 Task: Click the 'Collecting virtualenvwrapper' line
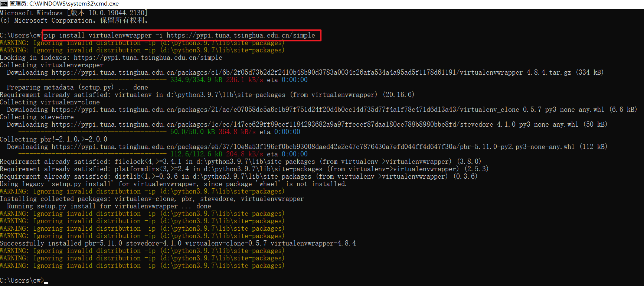point(52,65)
